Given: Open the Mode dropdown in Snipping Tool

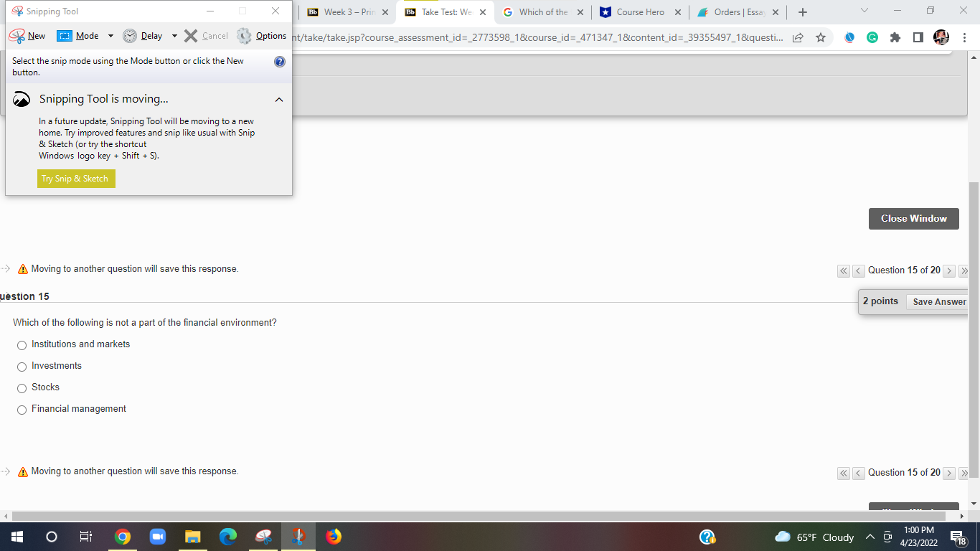Looking at the screenshot, I should (x=110, y=35).
